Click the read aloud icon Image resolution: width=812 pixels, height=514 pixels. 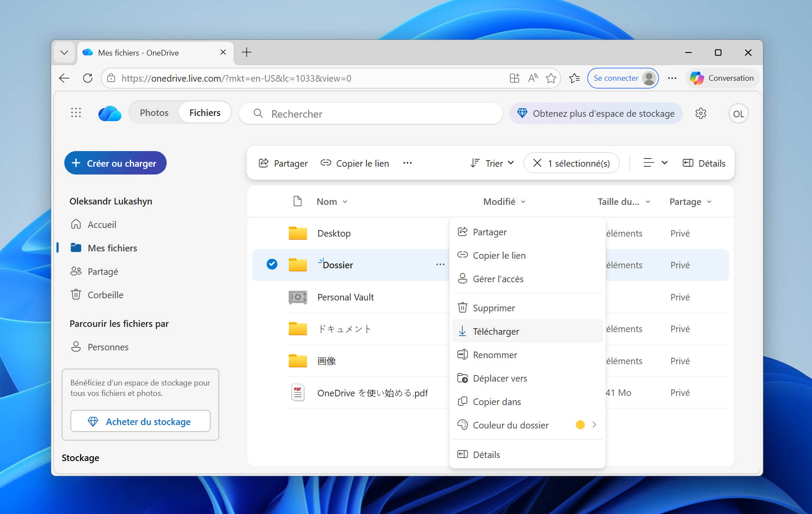click(x=533, y=78)
